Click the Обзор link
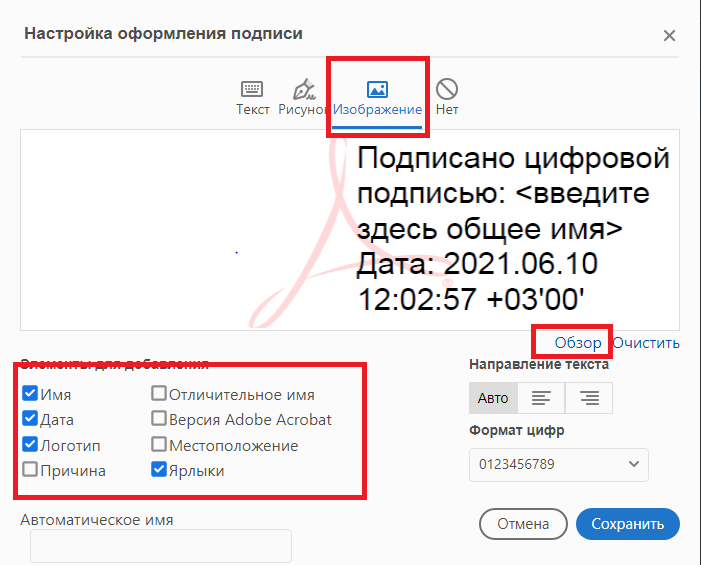Viewport: 701px width, 565px height. tap(578, 343)
